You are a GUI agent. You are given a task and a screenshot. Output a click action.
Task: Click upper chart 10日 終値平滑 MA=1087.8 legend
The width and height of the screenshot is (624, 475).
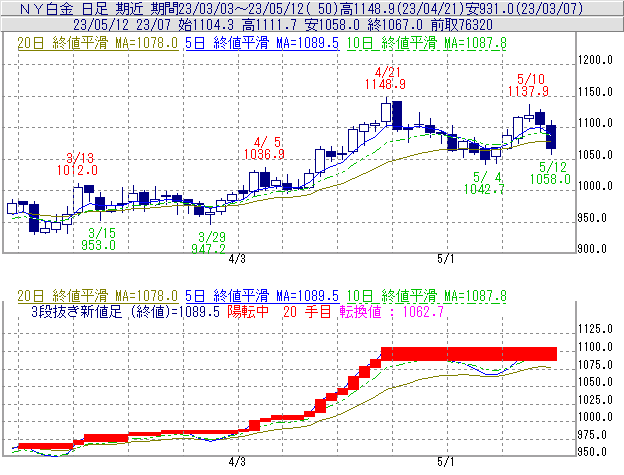point(427,43)
